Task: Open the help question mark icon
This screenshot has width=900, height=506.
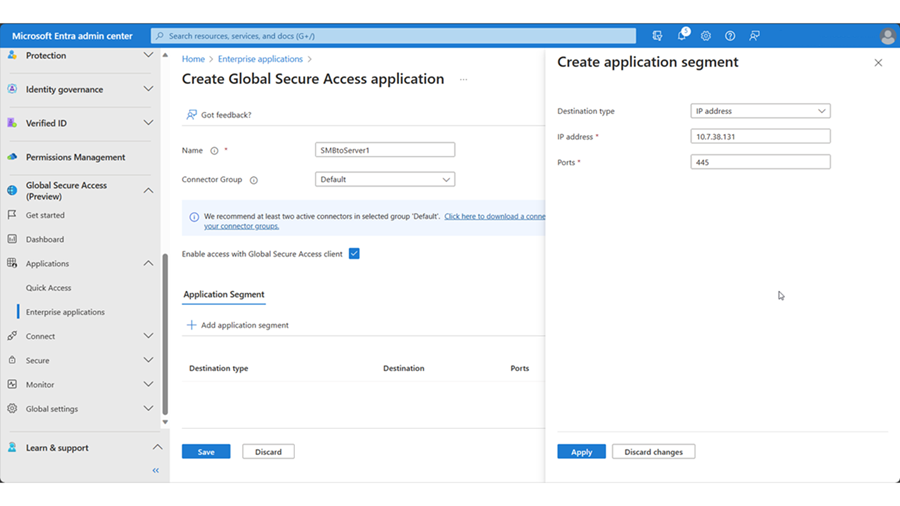Action: click(x=730, y=36)
